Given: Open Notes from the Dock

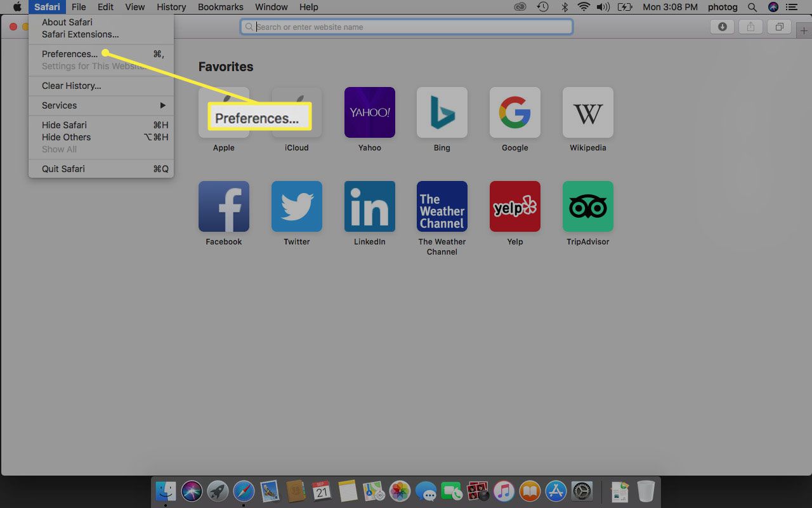Looking at the screenshot, I should [348, 491].
